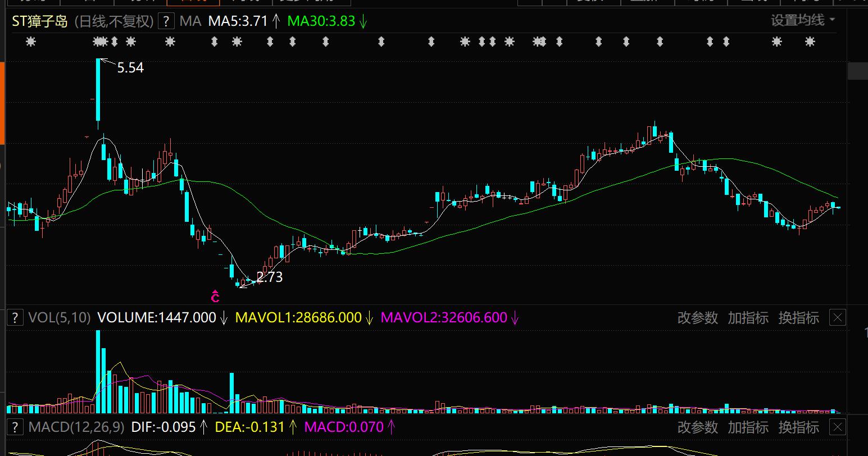Click the gray scroll handle at right edge

(x=857, y=71)
